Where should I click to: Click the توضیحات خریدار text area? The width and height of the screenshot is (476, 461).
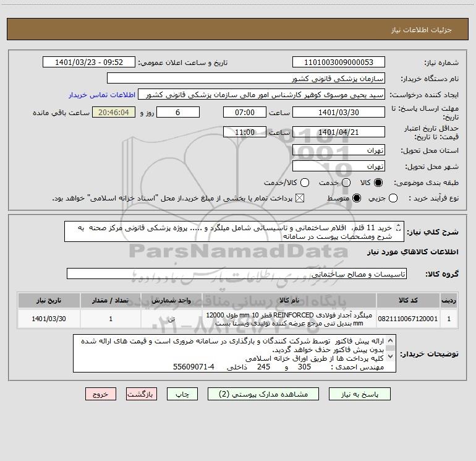234,353
